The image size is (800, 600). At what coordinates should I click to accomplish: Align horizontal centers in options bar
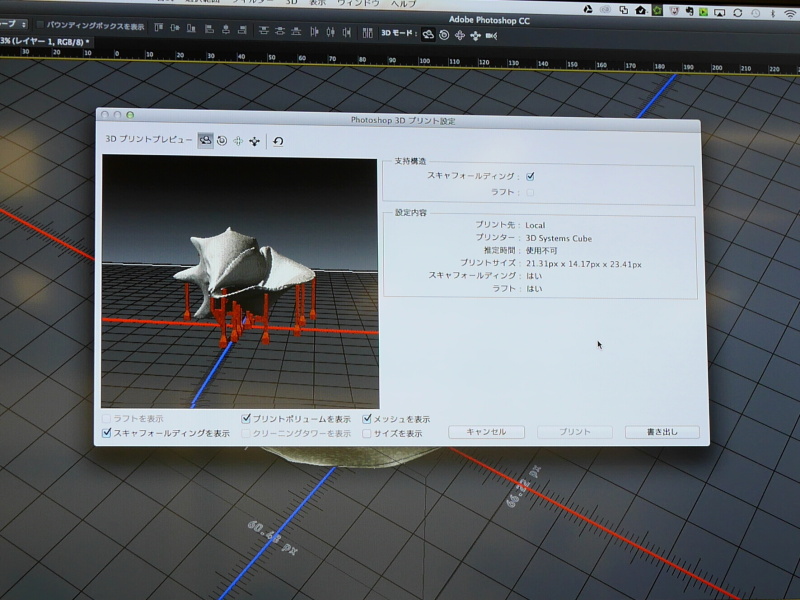226,30
